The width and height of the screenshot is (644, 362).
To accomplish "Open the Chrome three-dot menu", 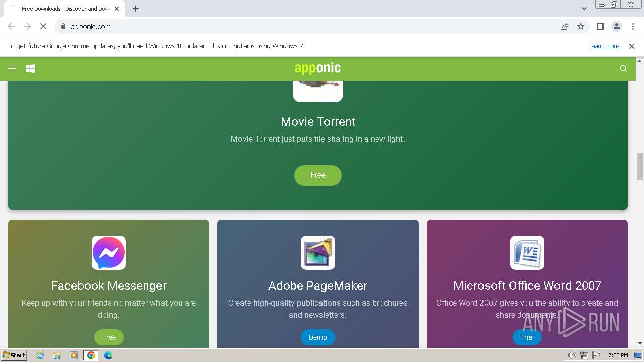I will (633, 27).
